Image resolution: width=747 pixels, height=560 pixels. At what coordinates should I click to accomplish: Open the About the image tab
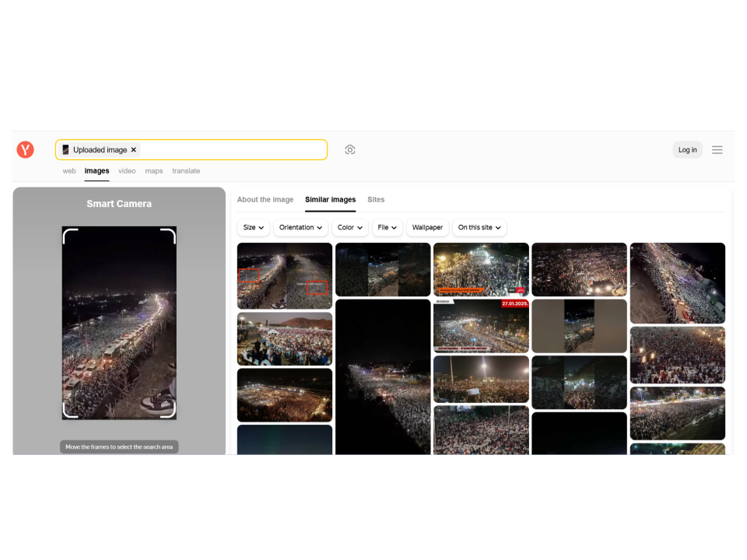[x=265, y=200]
